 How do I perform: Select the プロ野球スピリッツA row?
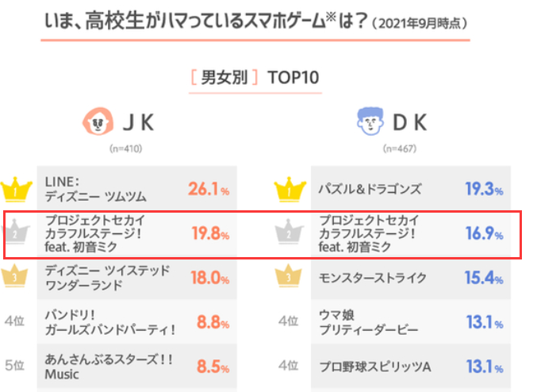411,367
